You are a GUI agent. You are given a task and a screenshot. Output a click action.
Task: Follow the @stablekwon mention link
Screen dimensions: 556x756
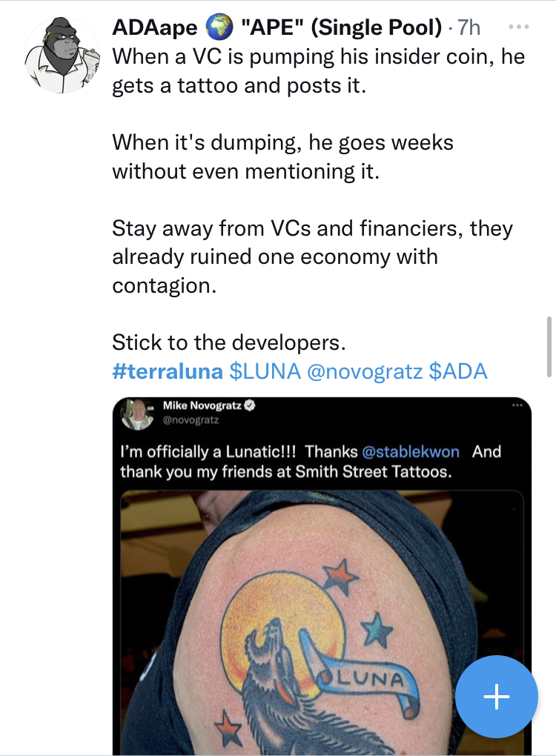point(412,451)
